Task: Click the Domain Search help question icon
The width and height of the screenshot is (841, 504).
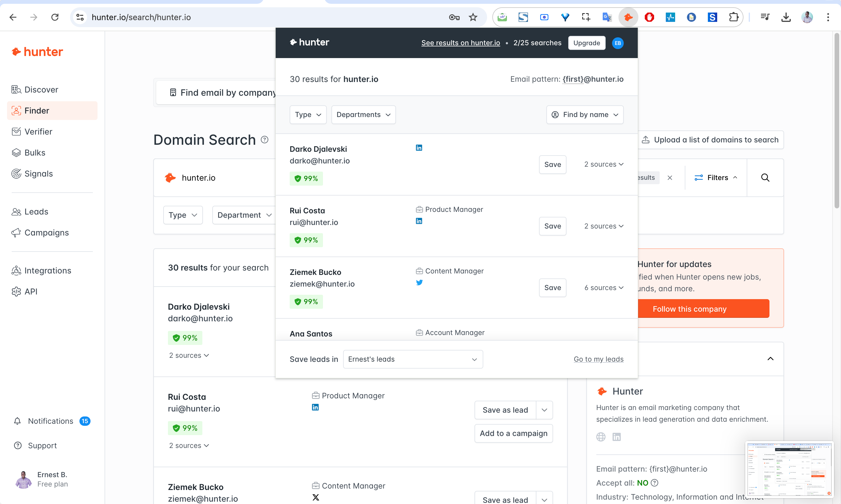Action: tap(264, 139)
